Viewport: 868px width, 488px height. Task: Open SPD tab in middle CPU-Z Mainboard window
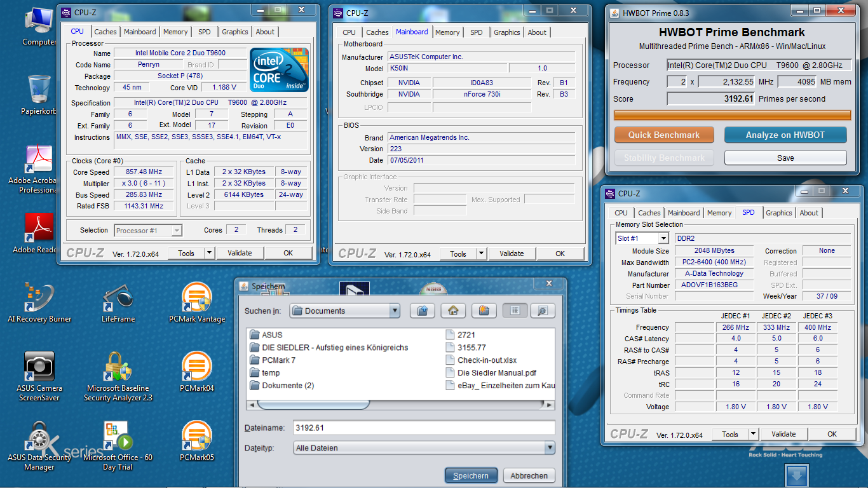[477, 32]
